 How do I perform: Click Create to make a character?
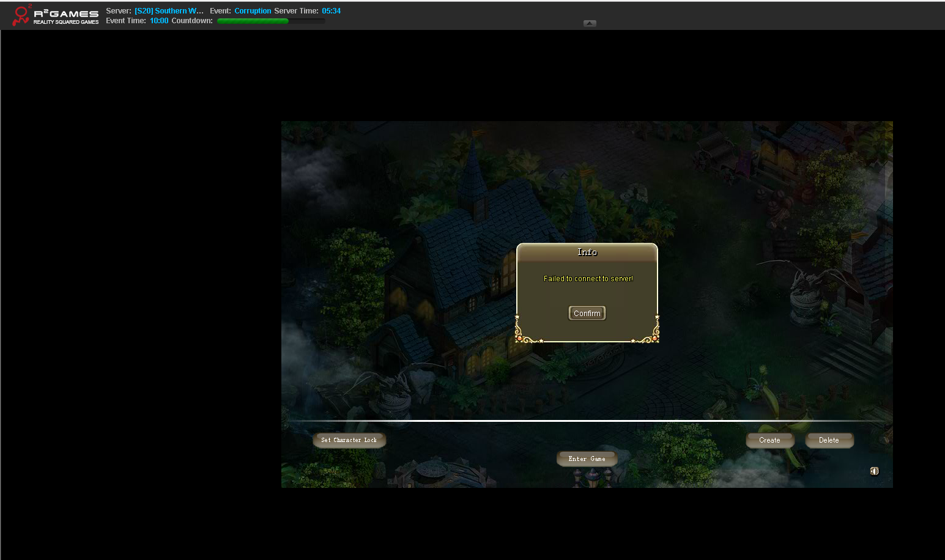pyautogui.click(x=769, y=440)
